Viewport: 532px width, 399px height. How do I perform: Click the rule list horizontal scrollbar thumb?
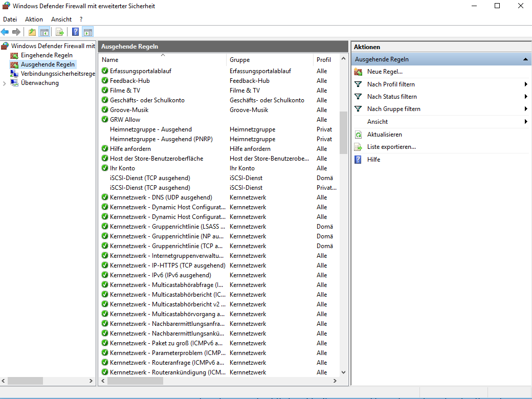pyautogui.click(x=136, y=381)
